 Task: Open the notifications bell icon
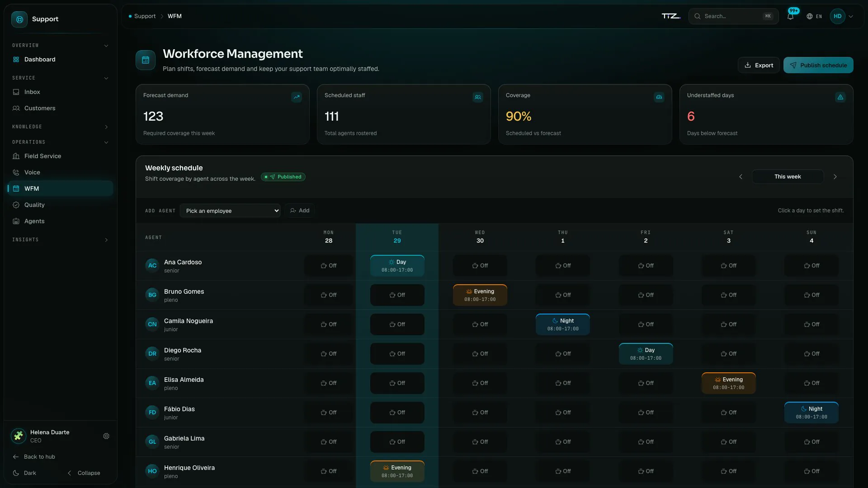point(790,16)
